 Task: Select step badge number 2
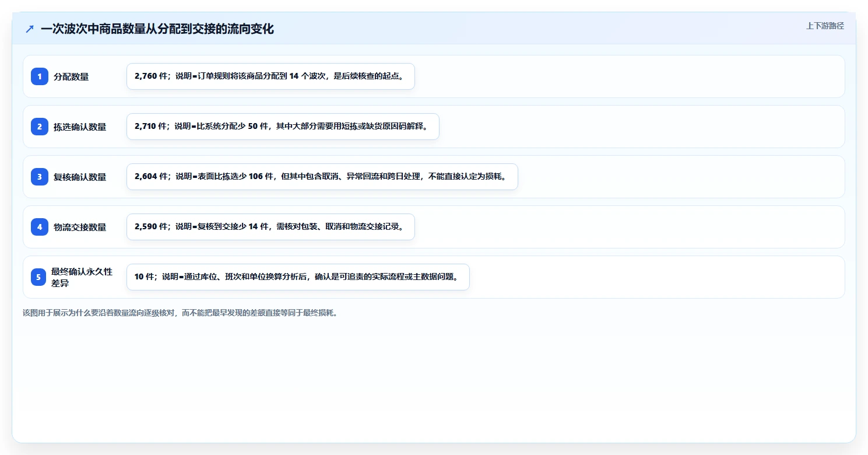pos(40,127)
